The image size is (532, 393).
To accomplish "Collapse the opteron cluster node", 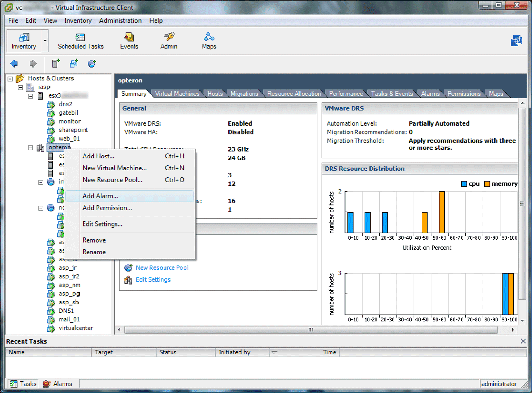I will (x=31, y=148).
